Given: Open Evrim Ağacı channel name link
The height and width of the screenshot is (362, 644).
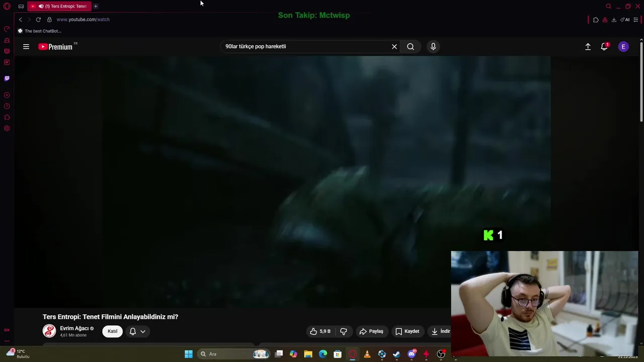Looking at the screenshot, I should click(x=74, y=328).
